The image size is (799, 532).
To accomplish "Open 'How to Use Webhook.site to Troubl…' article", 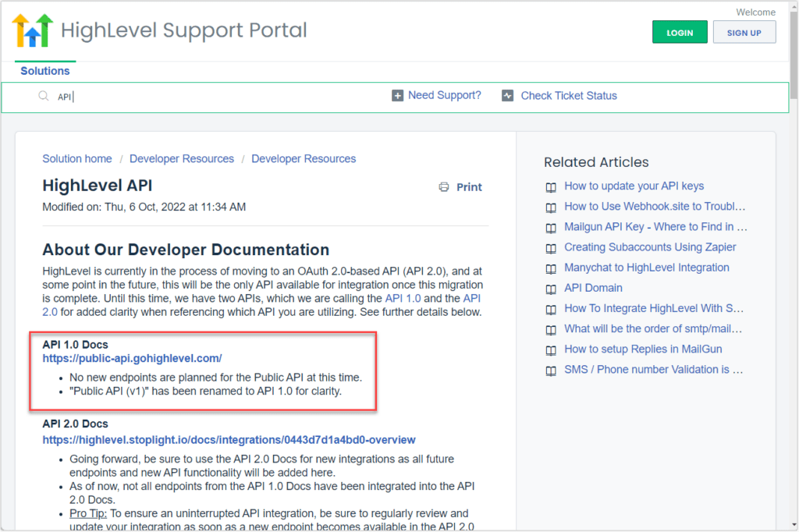I will tap(655, 207).
